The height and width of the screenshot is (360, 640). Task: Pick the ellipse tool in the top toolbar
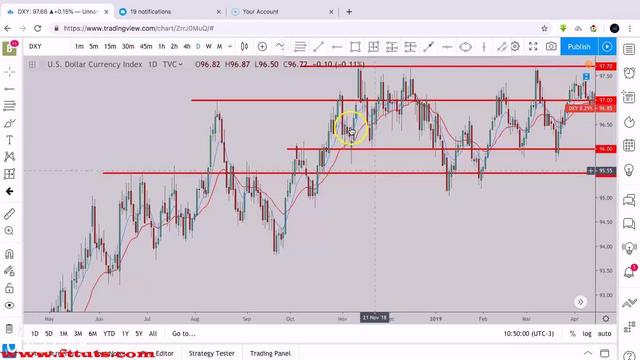(x=465, y=47)
